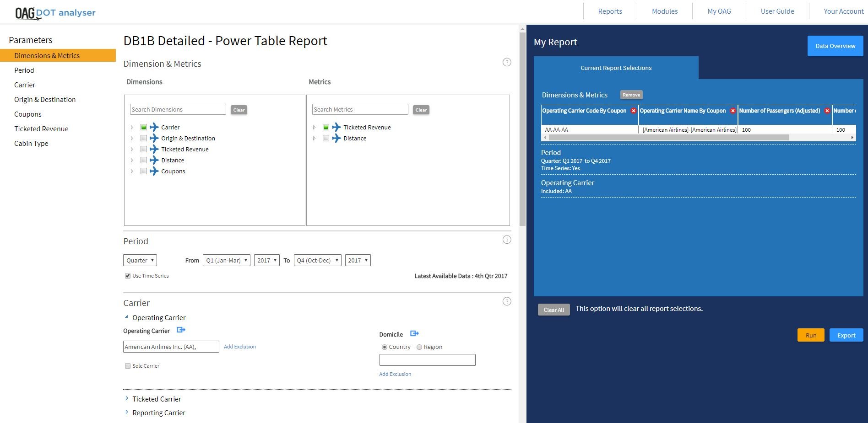The width and height of the screenshot is (868, 423).
Task: Select Country domicile radio button
Action: click(x=385, y=347)
